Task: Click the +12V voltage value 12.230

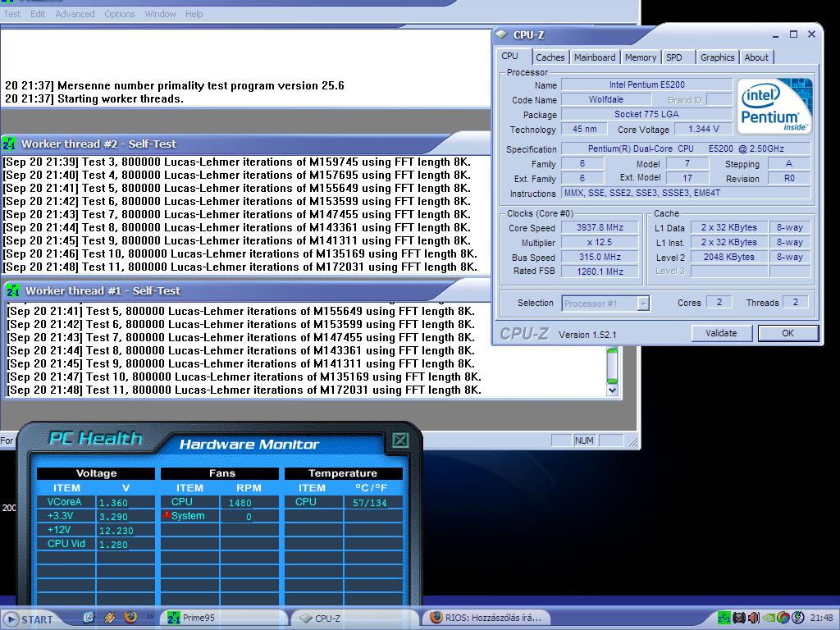Action: (x=116, y=531)
